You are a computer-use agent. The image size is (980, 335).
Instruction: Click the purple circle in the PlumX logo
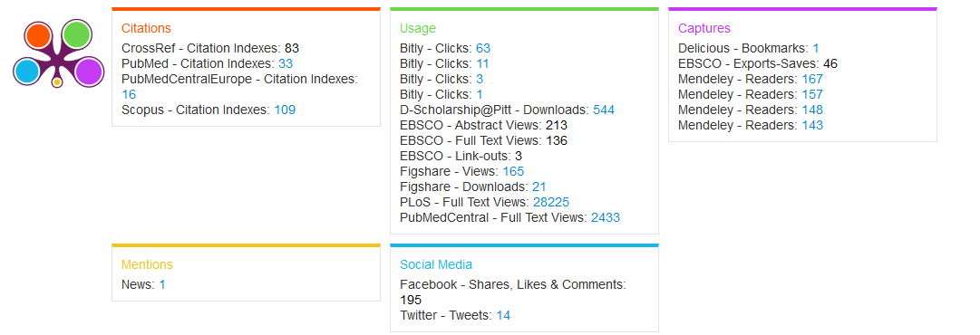tap(89, 72)
